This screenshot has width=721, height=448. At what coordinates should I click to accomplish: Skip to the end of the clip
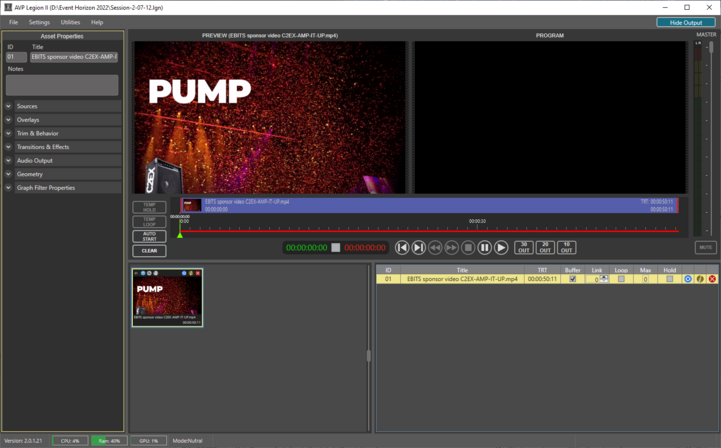419,247
